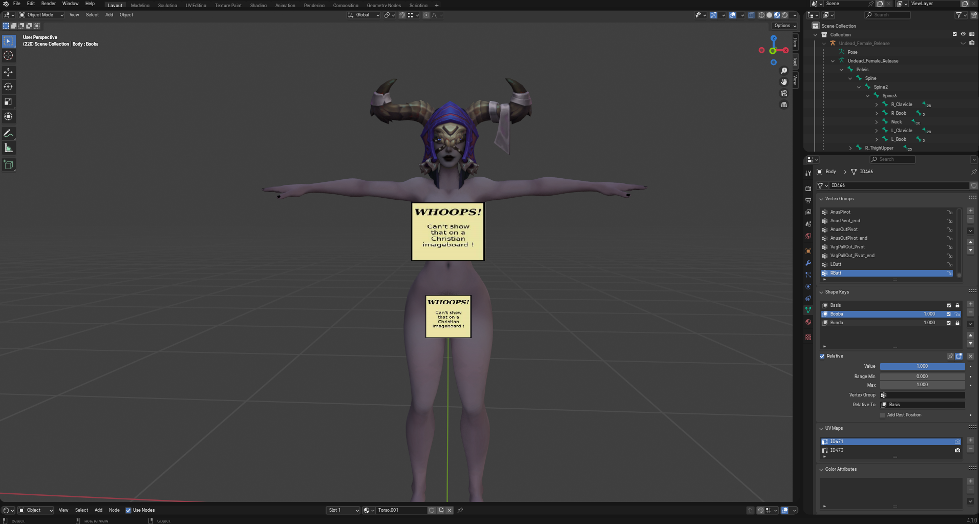Select the Select Box tool

(x=9, y=41)
